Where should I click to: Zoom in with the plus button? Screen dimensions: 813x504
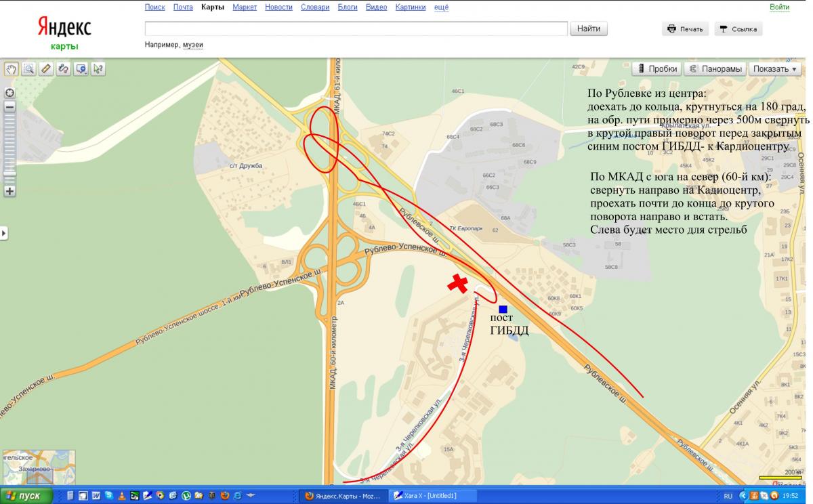pos(9,191)
